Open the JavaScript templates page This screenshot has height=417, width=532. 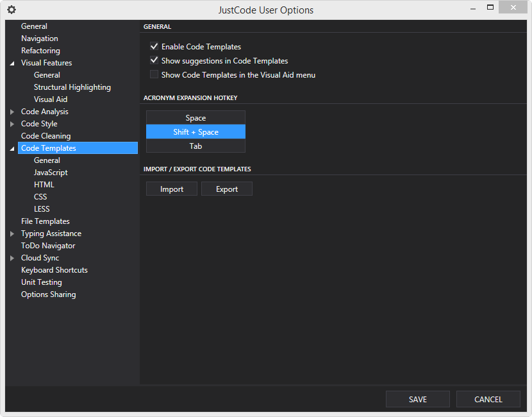(x=51, y=173)
